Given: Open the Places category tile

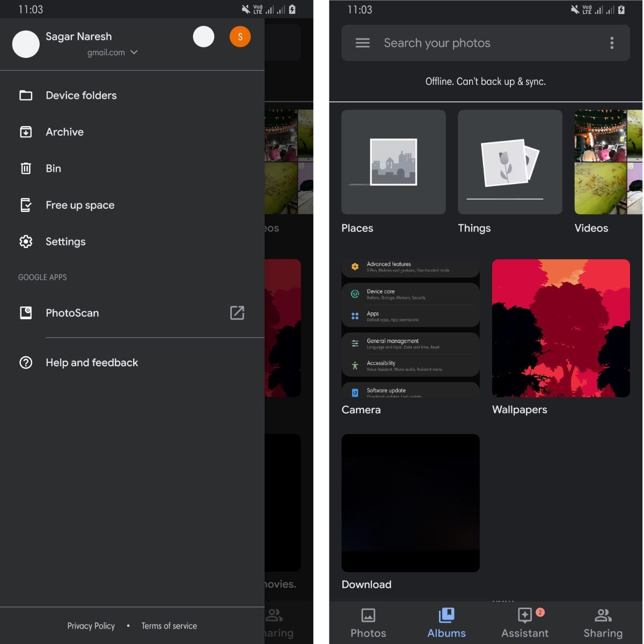Looking at the screenshot, I should [393, 162].
